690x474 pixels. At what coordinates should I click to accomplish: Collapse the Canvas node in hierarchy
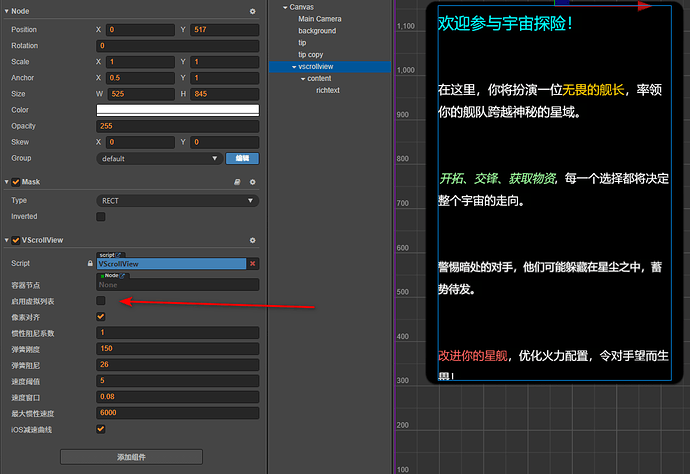(285, 7)
